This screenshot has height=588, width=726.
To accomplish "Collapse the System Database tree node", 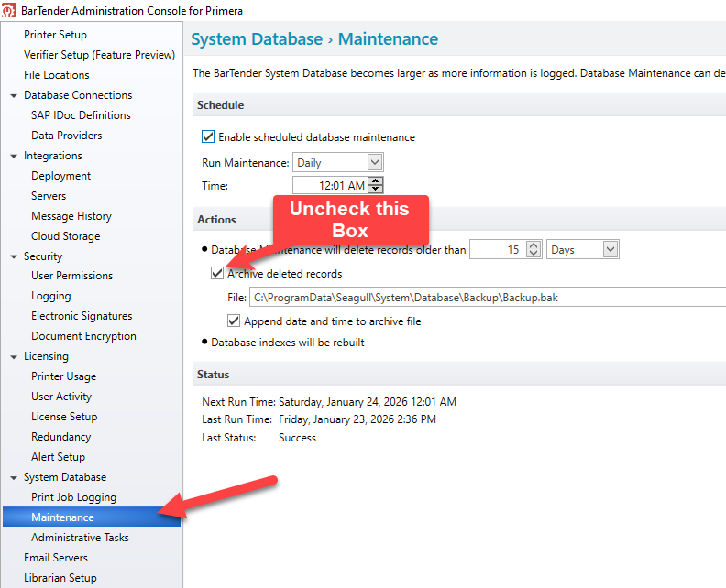I will [14, 477].
